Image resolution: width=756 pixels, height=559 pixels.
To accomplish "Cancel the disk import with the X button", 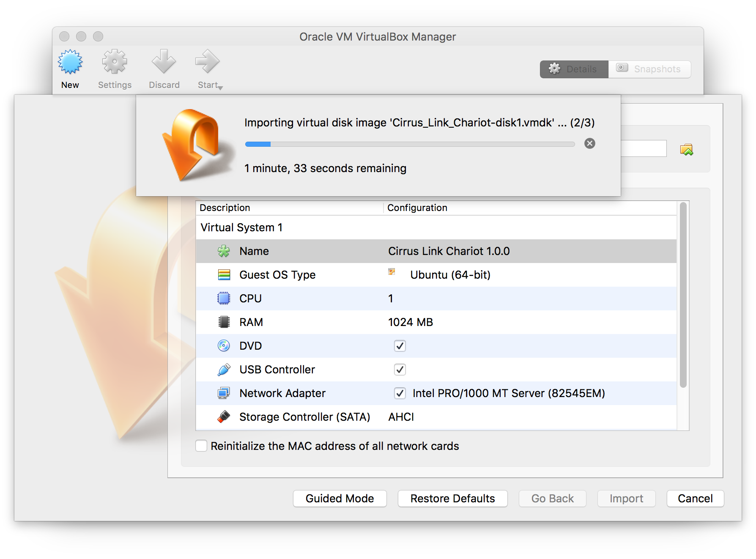I will [590, 143].
